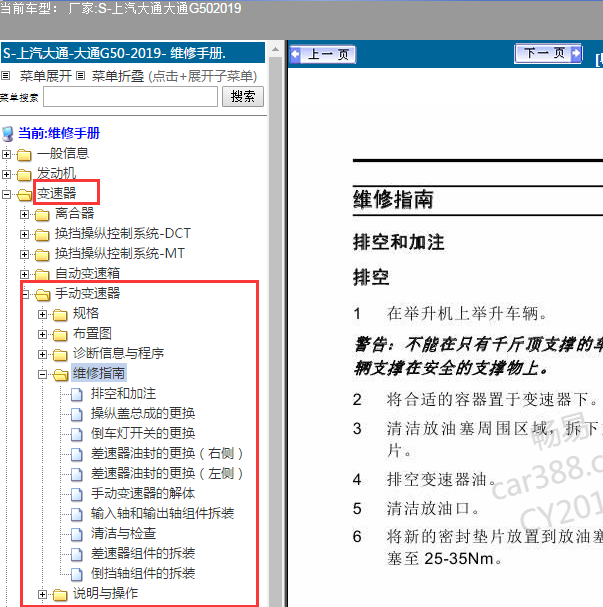
Task: Open the 当前:维修手册 root link
Action: coord(59,134)
